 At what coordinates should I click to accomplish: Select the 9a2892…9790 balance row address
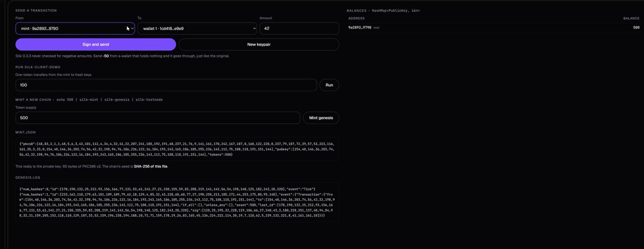click(x=360, y=27)
